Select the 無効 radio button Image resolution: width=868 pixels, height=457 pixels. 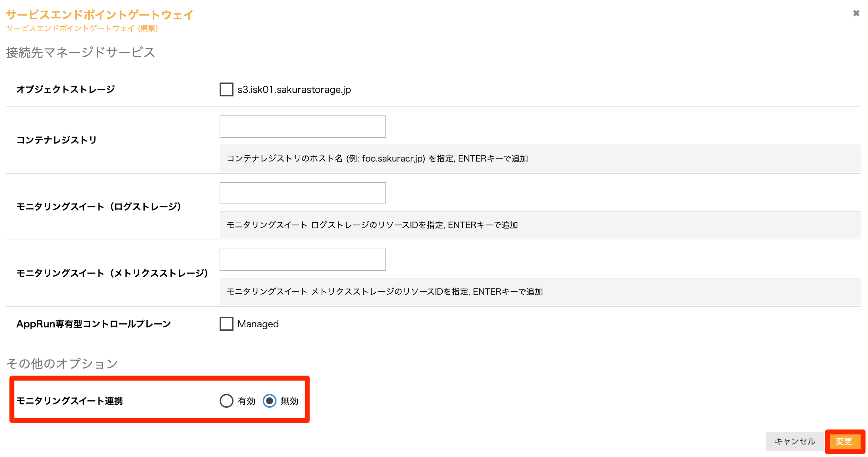tap(269, 401)
